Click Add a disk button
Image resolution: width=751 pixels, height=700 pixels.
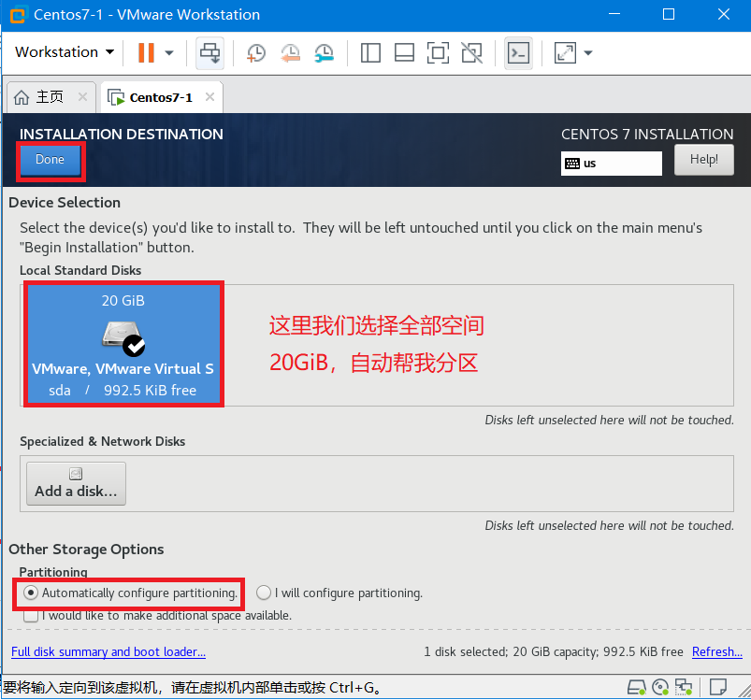[76, 483]
